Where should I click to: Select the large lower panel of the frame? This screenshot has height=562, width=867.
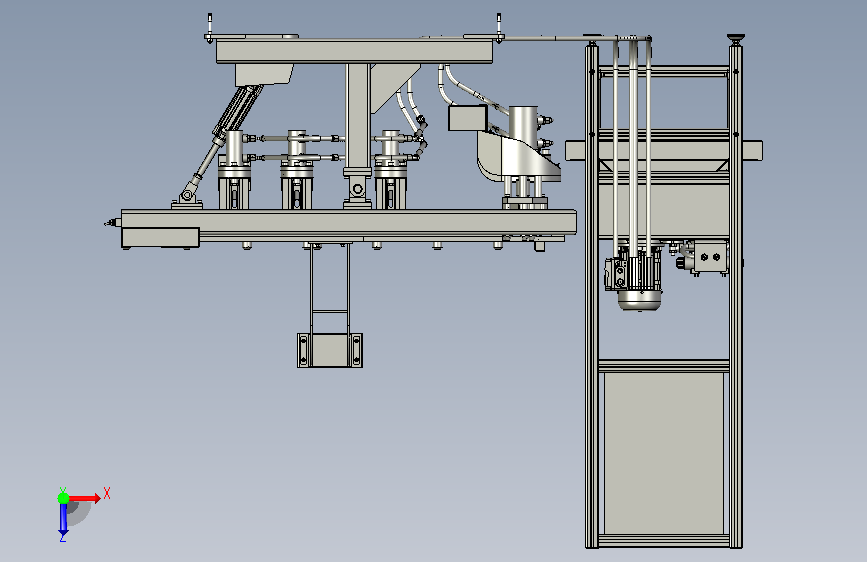coord(664,453)
